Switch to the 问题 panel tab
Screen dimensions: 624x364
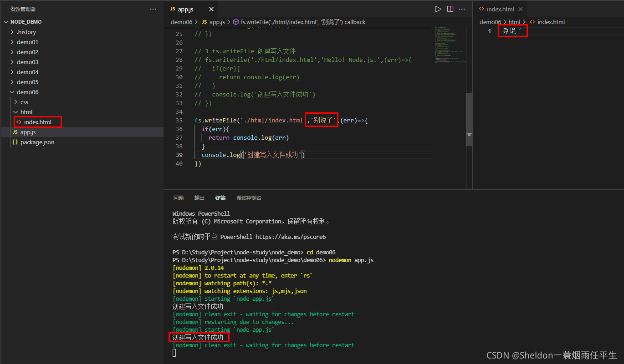[x=179, y=198]
